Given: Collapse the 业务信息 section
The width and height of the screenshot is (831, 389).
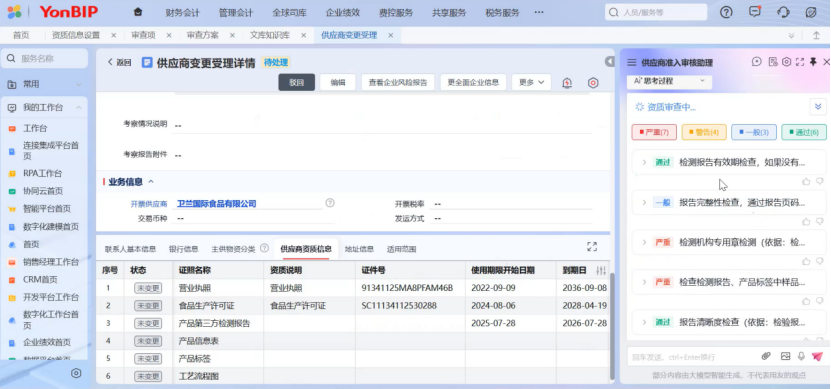Looking at the screenshot, I should [x=151, y=182].
